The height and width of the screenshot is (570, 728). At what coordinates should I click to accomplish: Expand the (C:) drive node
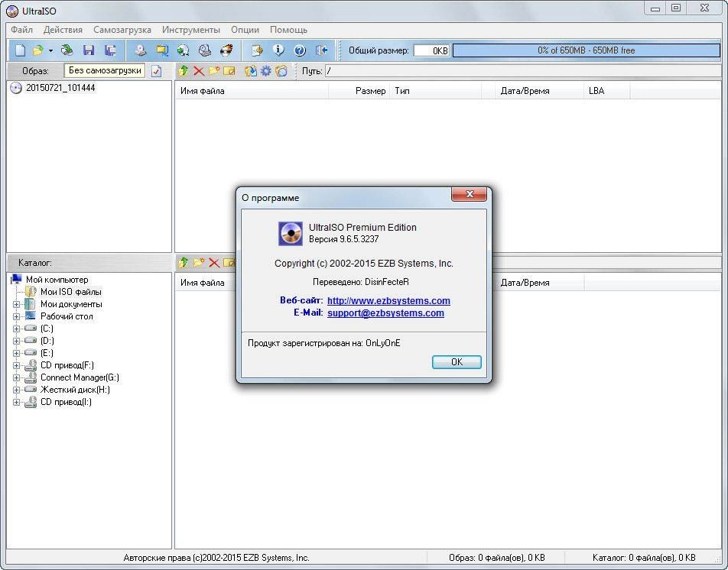point(16,329)
